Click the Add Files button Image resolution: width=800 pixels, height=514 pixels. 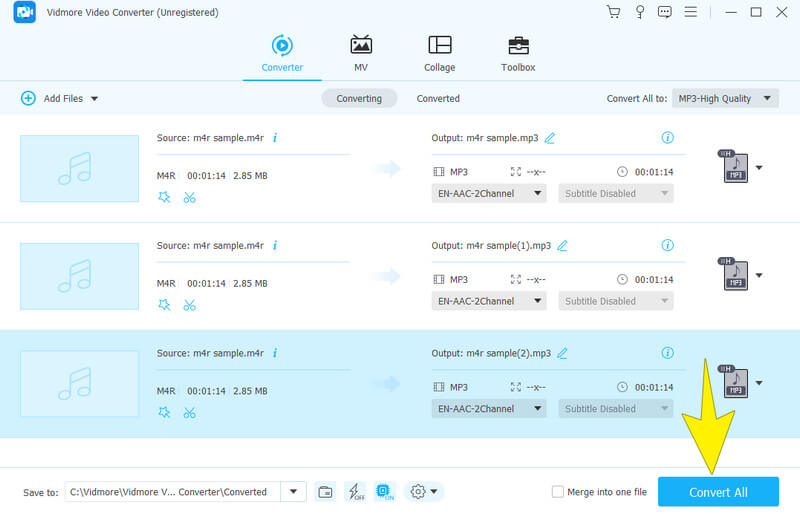coord(60,98)
